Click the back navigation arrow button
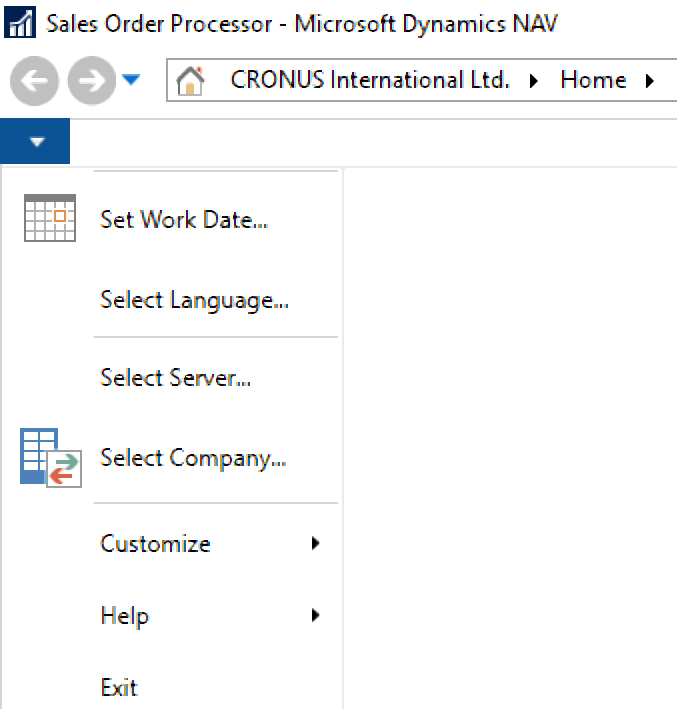The height and width of the screenshot is (709, 677). pyautogui.click(x=34, y=81)
